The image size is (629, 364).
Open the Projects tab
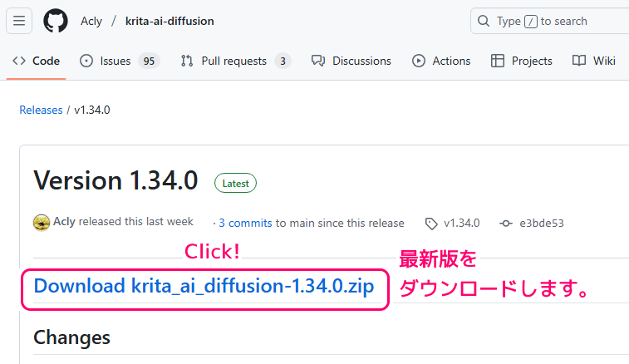[522, 61]
